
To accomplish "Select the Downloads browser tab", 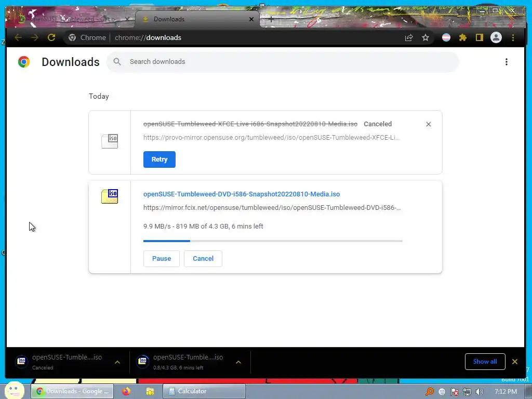I will pos(197,19).
